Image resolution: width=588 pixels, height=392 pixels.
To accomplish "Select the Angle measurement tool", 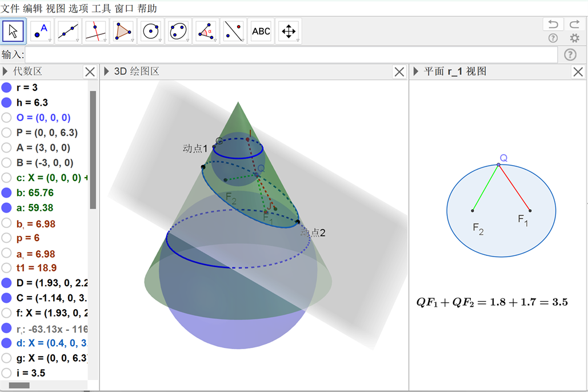I will (x=206, y=31).
